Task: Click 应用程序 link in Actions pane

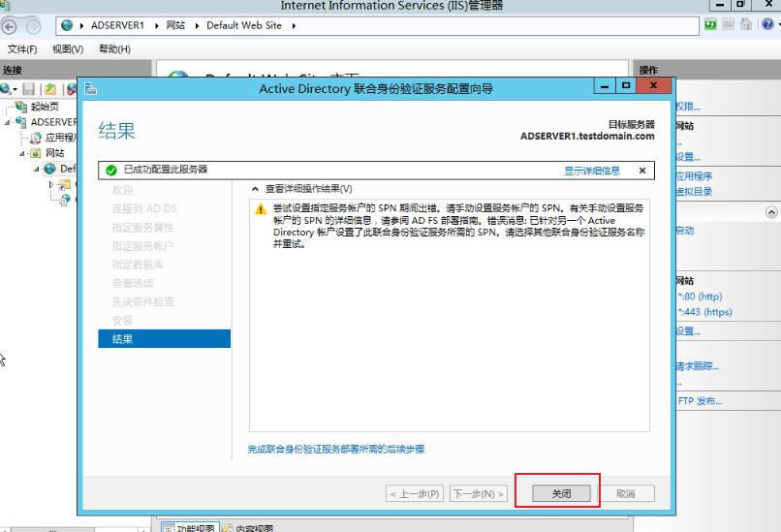Action: (x=694, y=176)
